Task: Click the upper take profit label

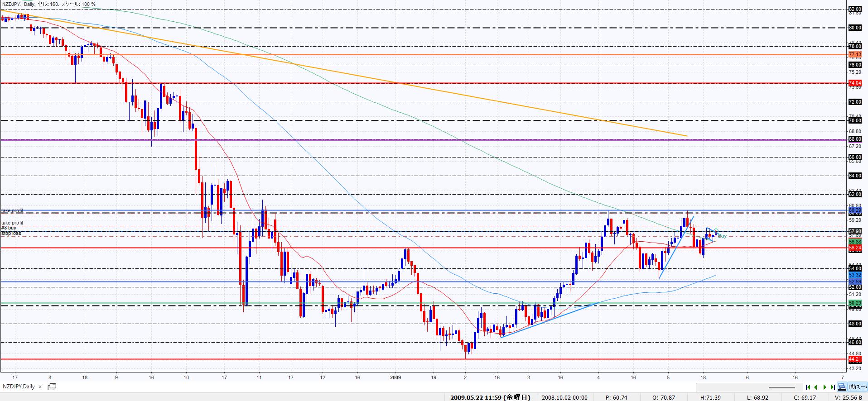Action: point(12,211)
